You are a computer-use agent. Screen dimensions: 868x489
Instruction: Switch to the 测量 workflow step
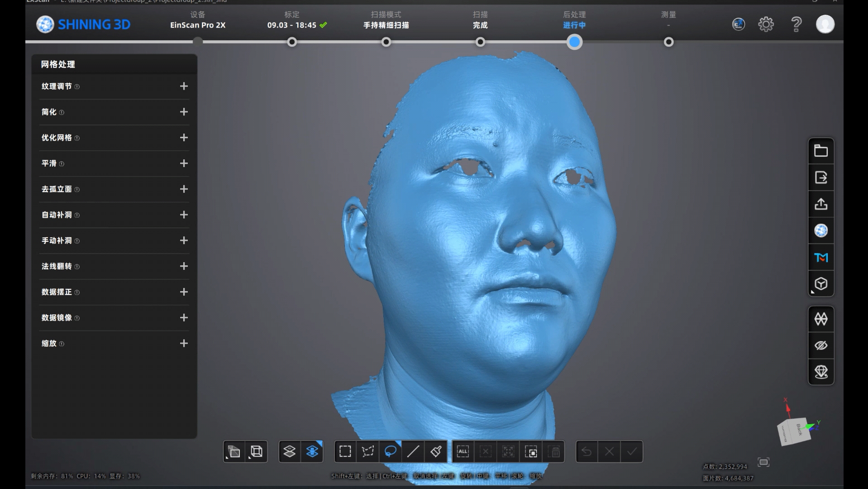668,42
